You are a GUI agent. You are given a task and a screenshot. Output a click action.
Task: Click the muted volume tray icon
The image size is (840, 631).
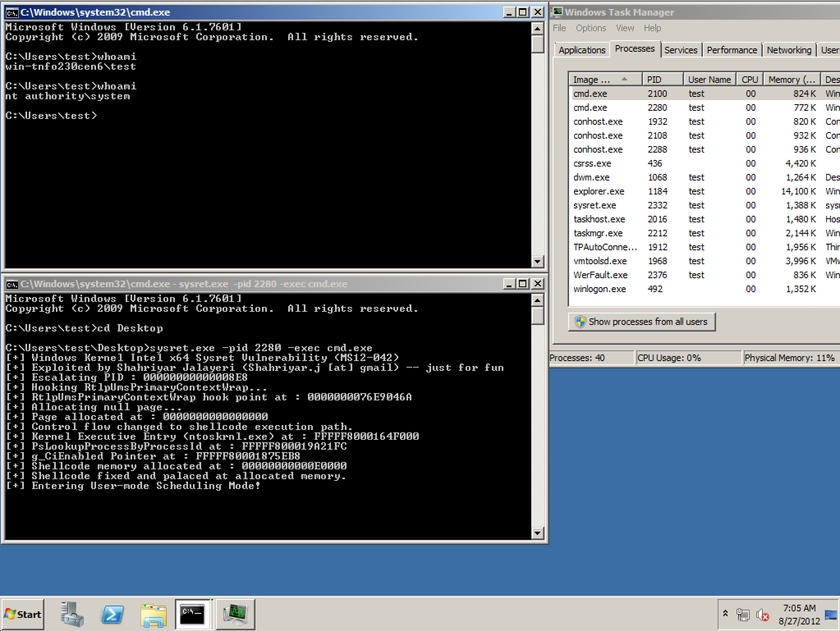762,615
